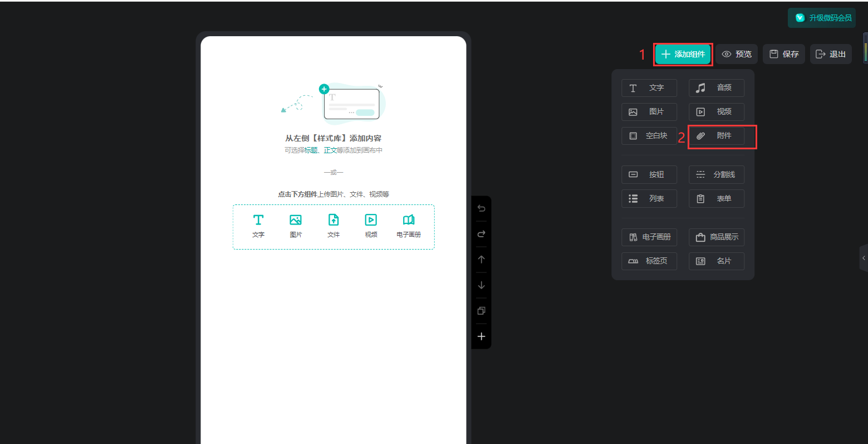This screenshot has height=444, width=868.
Task: Expand the collapsed right side panel
Action: pos(864,258)
